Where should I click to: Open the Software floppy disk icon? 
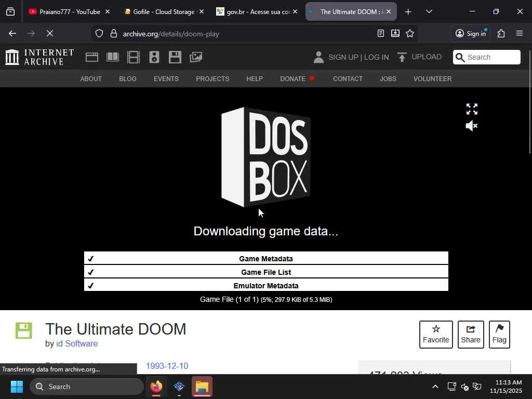[175, 57]
